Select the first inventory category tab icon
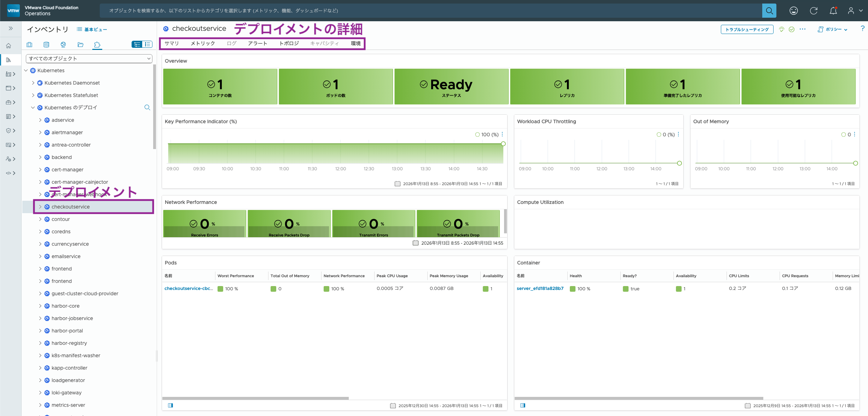868x416 pixels. tap(29, 45)
